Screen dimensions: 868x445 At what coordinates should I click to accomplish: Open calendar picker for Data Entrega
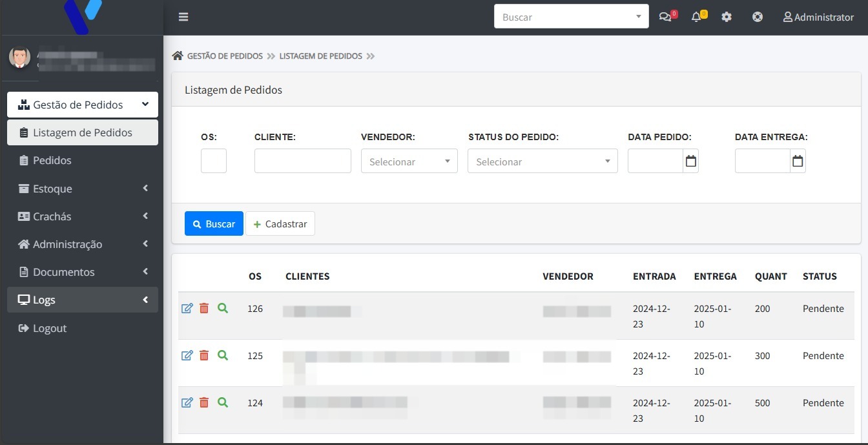point(798,161)
